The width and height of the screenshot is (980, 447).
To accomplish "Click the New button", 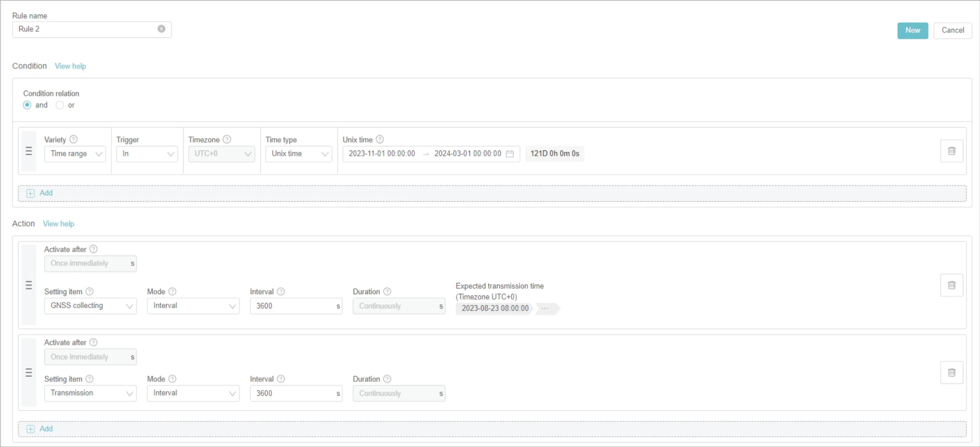I will point(912,30).
